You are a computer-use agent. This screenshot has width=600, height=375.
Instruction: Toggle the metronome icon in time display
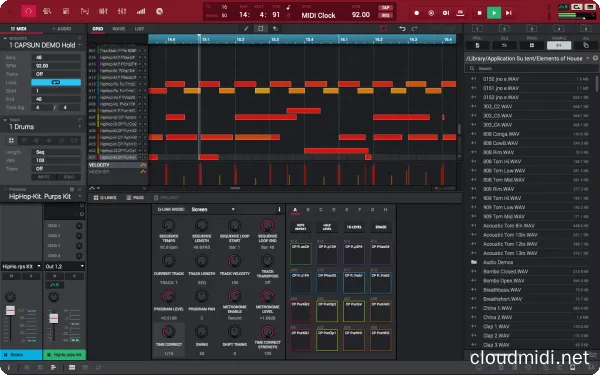click(x=288, y=7)
